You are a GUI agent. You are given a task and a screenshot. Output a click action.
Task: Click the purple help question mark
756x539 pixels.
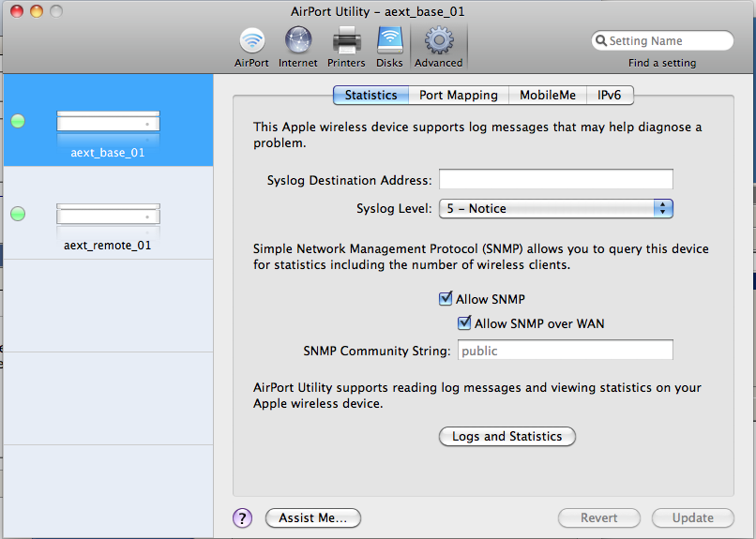point(243,518)
